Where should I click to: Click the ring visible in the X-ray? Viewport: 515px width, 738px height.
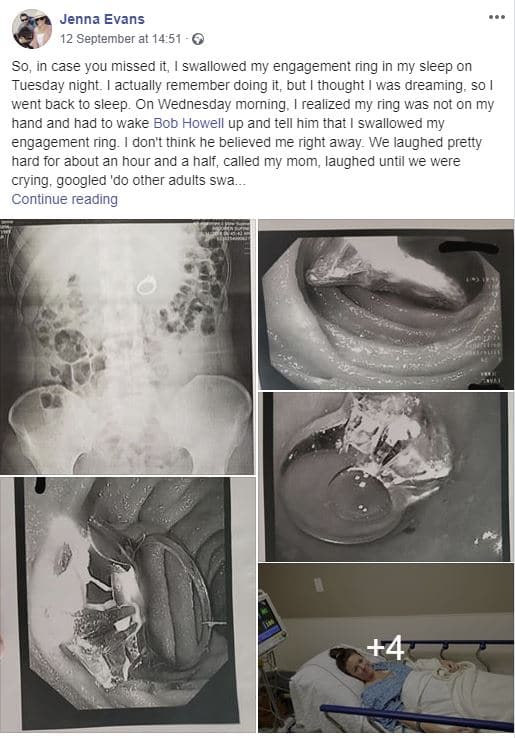(146, 286)
